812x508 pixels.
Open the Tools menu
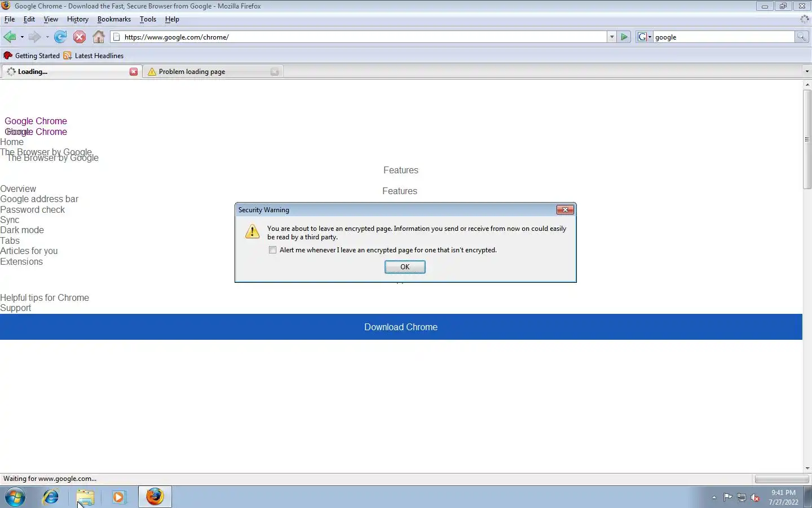[148, 19]
